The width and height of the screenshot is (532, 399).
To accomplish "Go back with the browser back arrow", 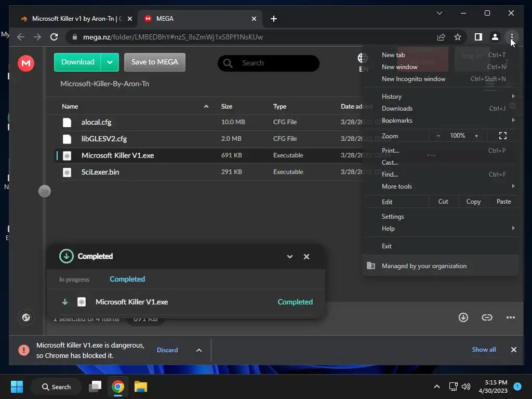I will 21,37.
